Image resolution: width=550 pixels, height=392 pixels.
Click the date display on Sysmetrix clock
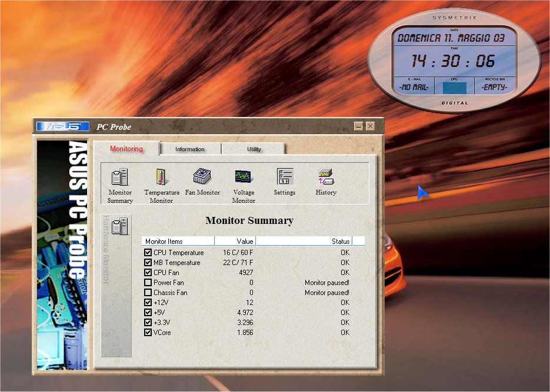451,38
